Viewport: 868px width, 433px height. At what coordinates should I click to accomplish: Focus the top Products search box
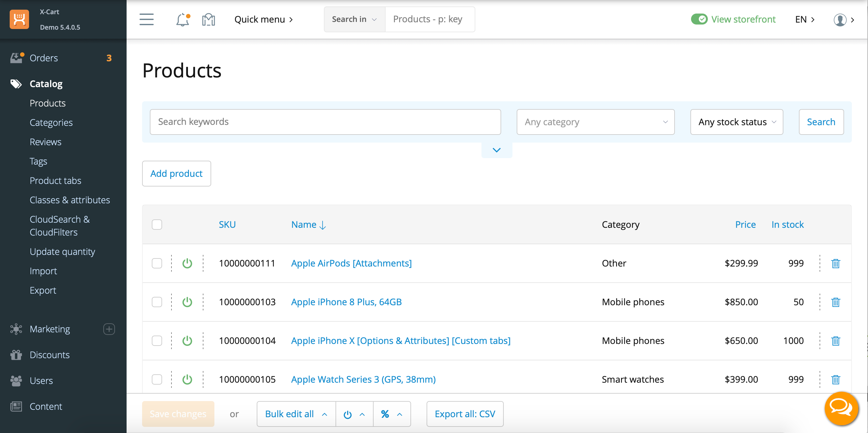(430, 19)
